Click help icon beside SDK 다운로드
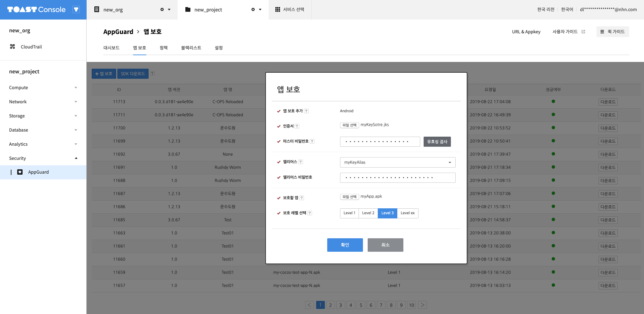 click(152, 73)
